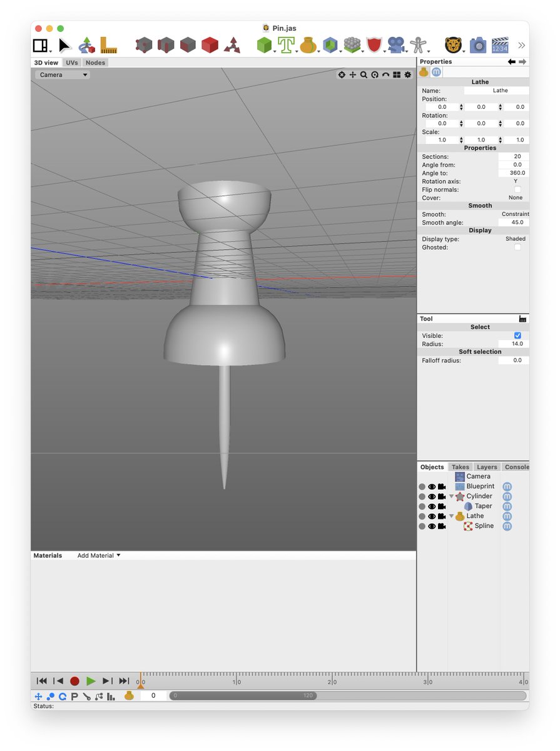Click the blue camera snapshot icon
Screen dimensions: 560x751
[477, 45]
